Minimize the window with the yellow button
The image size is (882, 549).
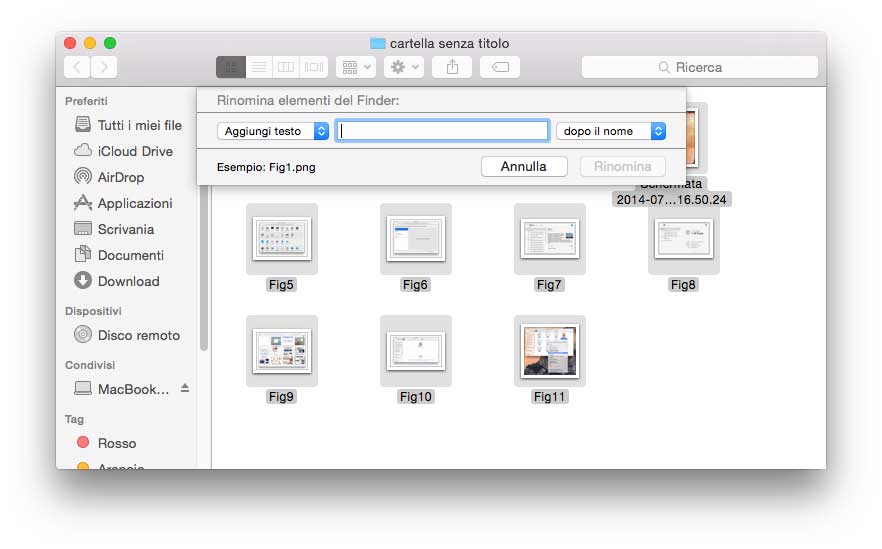(x=90, y=43)
